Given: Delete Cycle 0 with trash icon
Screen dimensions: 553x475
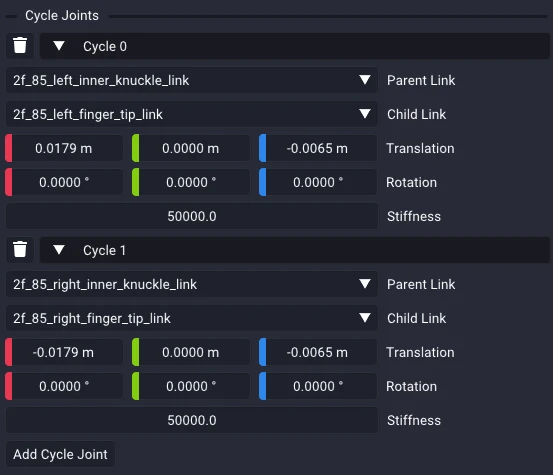Looking at the screenshot, I should click(x=20, y=46).
